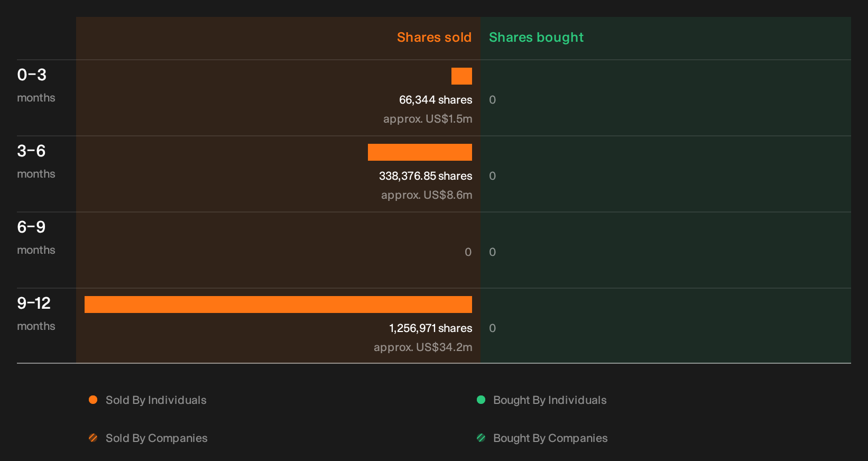The image size is (868, 461).
Task: Click the 0-3 months row label
Action: [x=36, y=85]
